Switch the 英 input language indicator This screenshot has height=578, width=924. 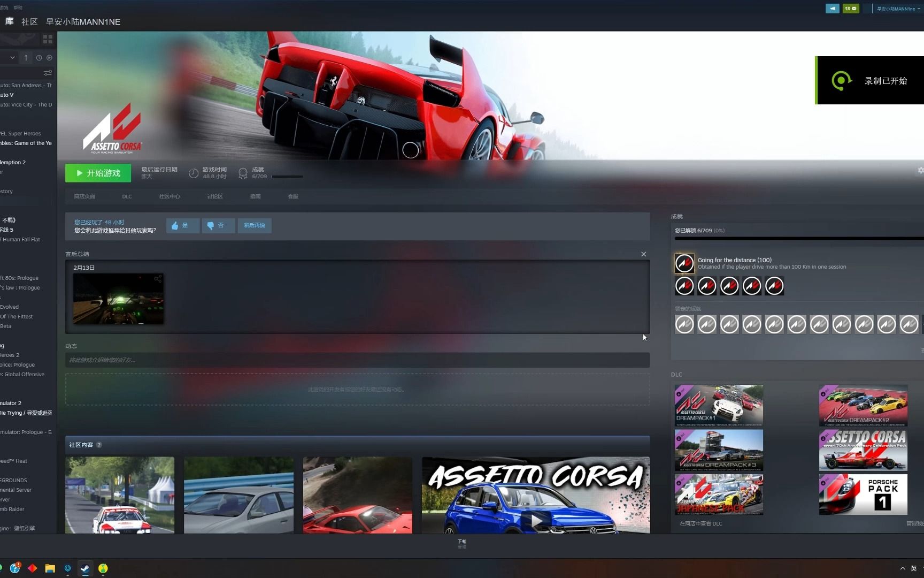point(914,568)
